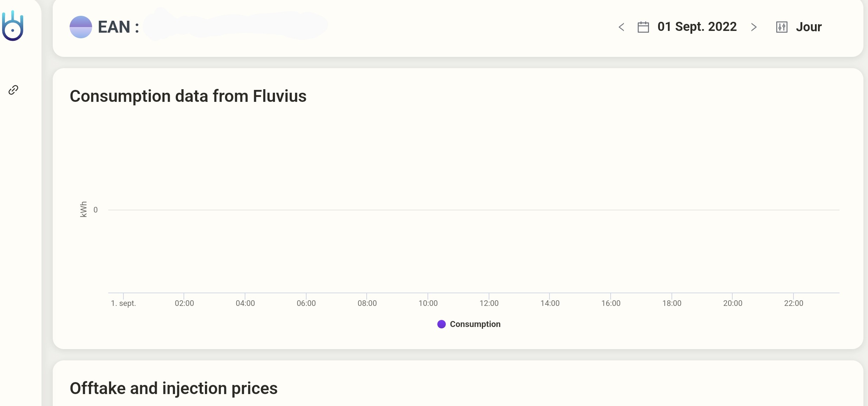
Task: Click the granularity sliders icon beside Jour
Action: (x=782, y=27)
